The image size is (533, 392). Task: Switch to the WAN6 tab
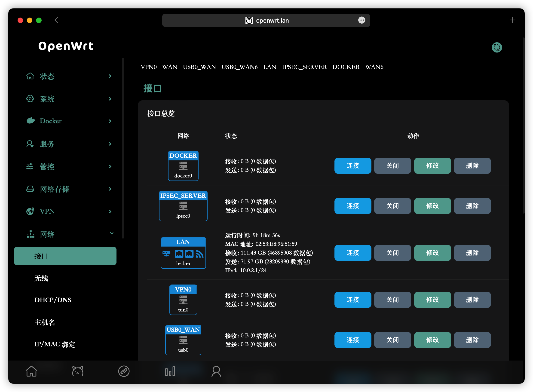coord(374,67)
